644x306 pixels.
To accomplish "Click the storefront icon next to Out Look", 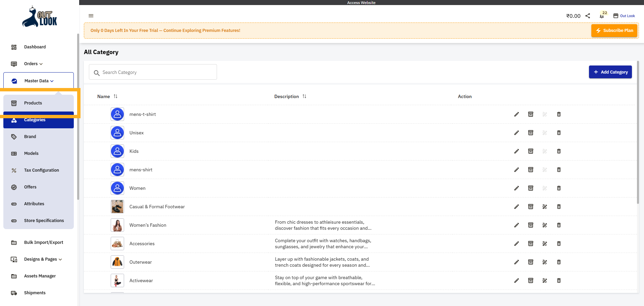I will click(x=616, y=15).
